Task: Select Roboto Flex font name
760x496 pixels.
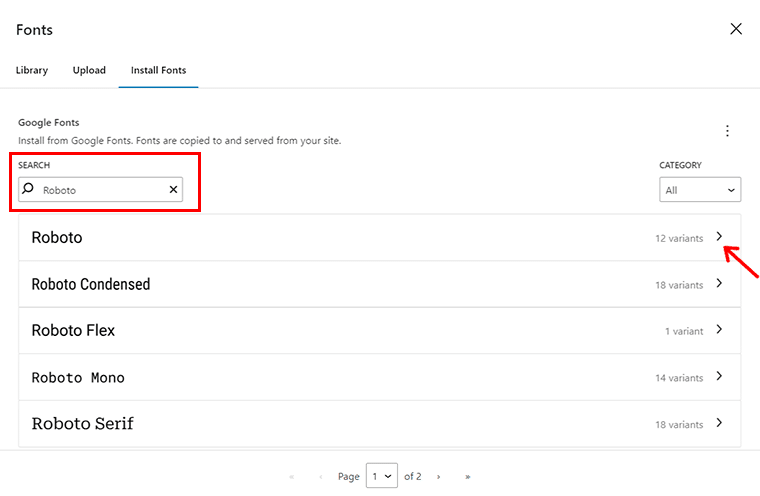Action: tap(73, 331)
